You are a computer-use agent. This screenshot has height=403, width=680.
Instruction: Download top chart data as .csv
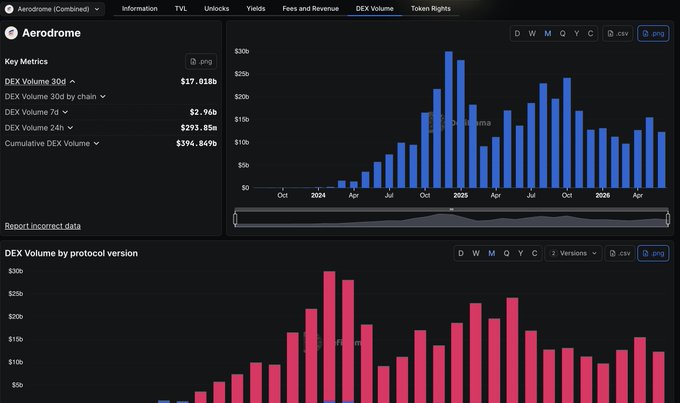(618, 33)
